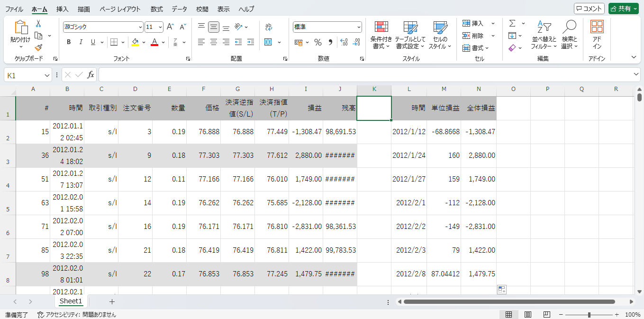
Task: Click the text orientation icon
Action: (238, 27)
